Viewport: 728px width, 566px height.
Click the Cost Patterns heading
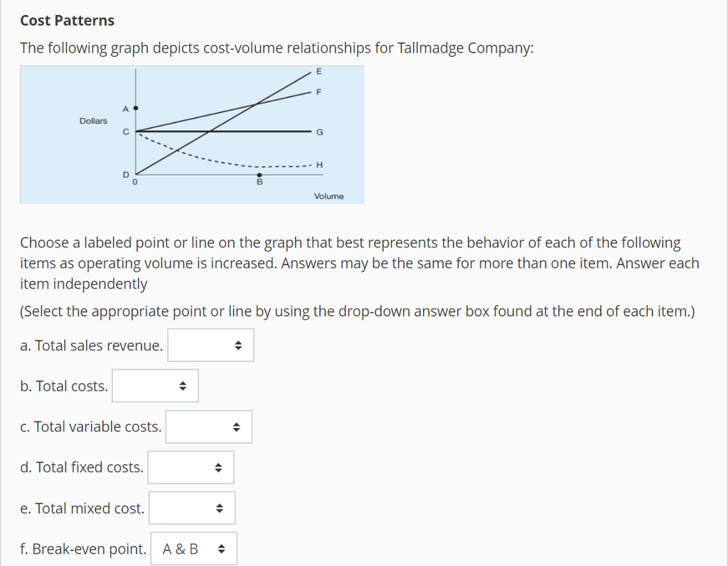[x=68, y=20]
